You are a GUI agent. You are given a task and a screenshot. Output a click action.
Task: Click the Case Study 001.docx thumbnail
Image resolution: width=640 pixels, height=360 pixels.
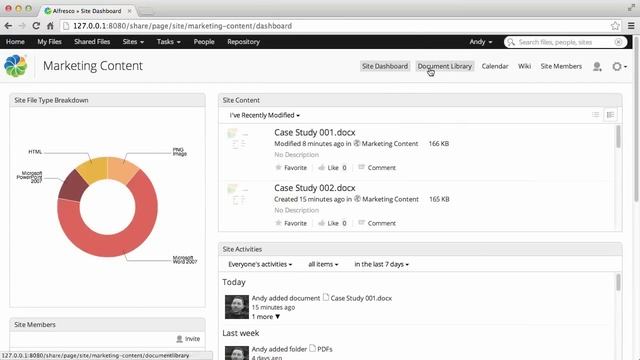point(238,139)
